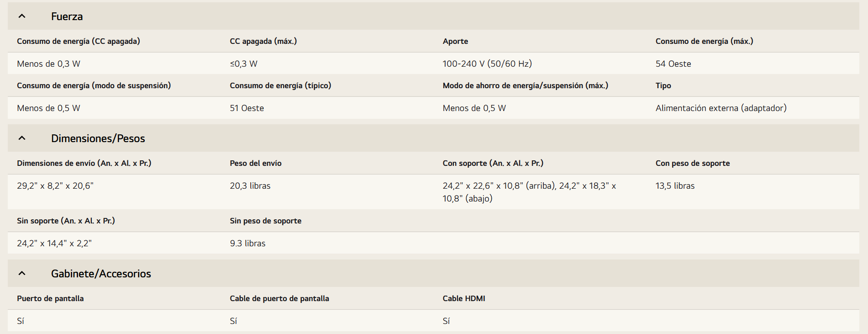Click the shipping dimensions 29,2" x 8,2" x 20,6"

55,186
